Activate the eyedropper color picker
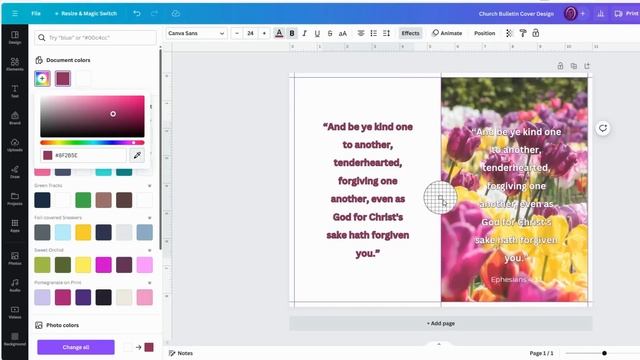The height and width of the screenshot is (360, 640). point(137,155)
